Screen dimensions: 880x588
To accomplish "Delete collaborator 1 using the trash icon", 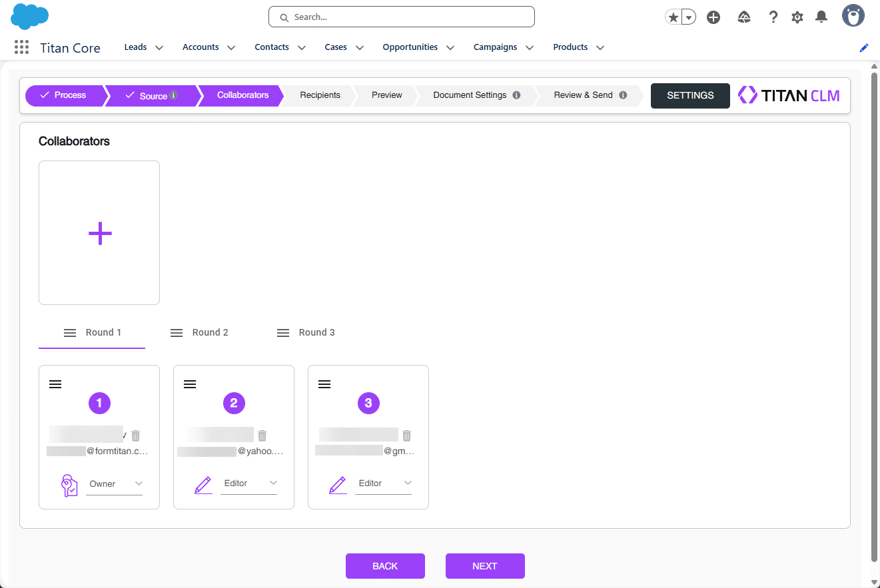I will pos(135,435).
